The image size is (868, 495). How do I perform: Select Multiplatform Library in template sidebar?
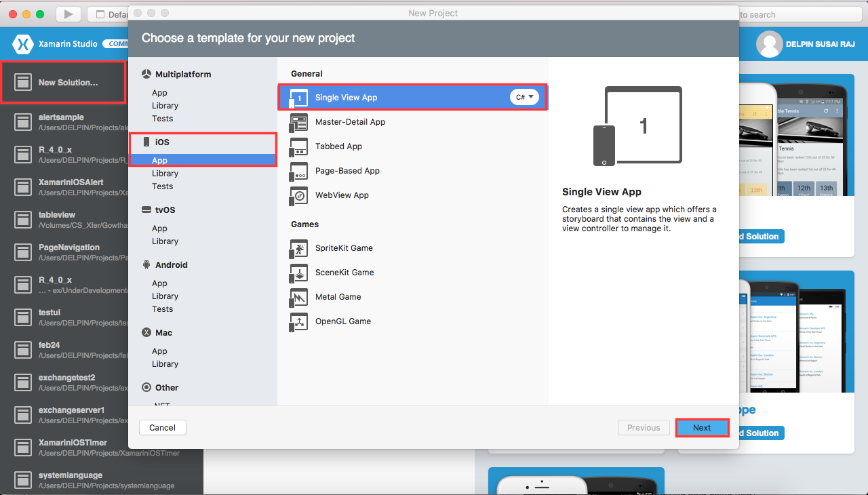[x=165, y=105]
